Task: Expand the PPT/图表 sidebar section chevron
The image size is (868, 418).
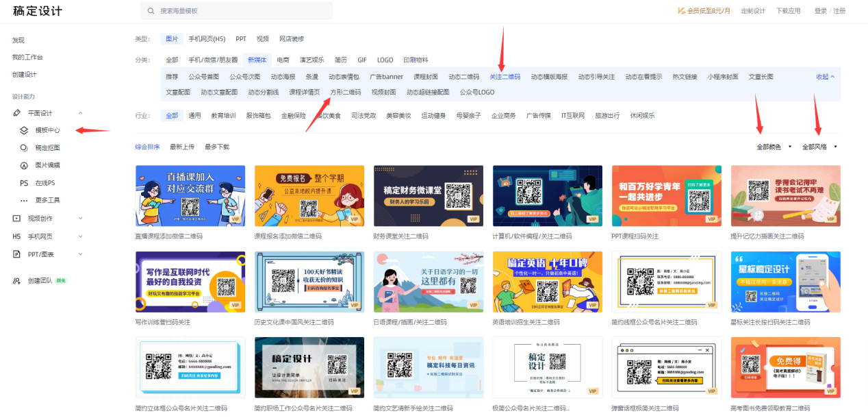Action: coord(80,254)
